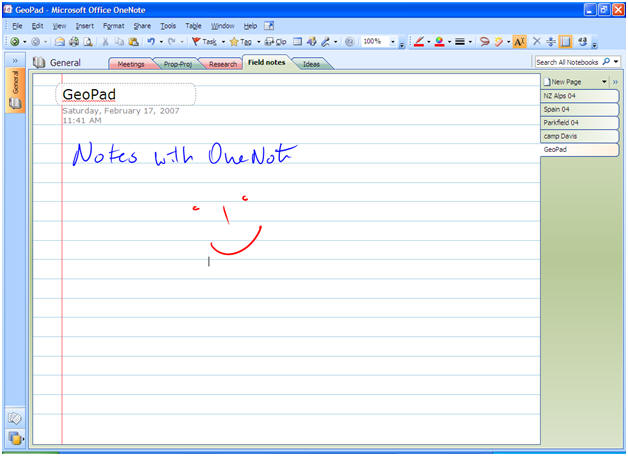Image resolution: width=628 pixels, height=456 pixels.
Task: Expand the Tag dropdown arrow
Action: 258,42
